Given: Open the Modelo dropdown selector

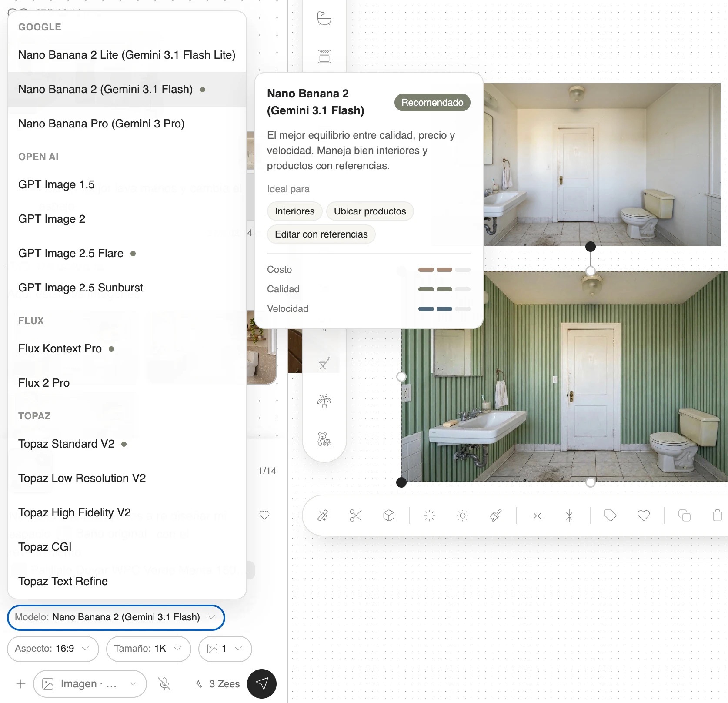Looking at the screenshot, I should click(116, 617).
